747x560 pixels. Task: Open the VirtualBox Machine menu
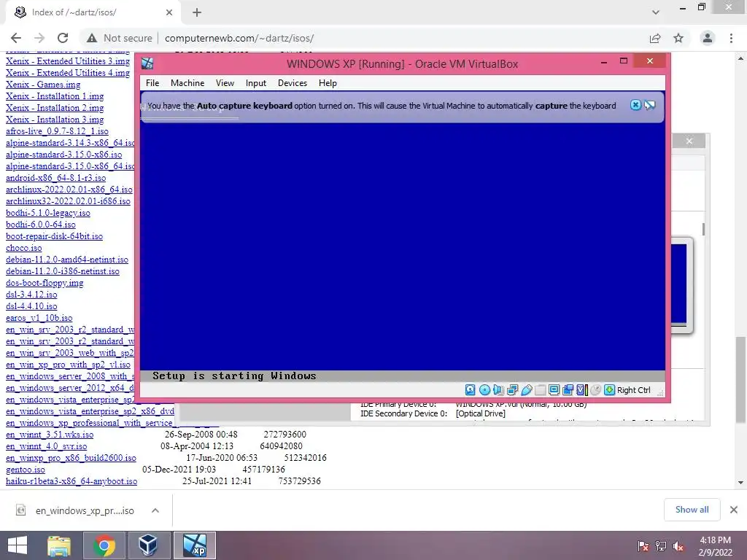pyautogui.click(x=187, y=83)
